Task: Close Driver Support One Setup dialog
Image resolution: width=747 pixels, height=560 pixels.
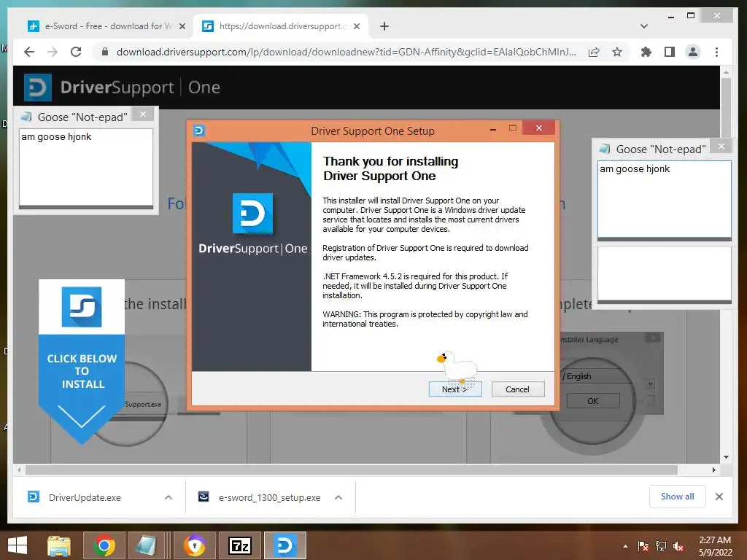Action: [539, 128]
